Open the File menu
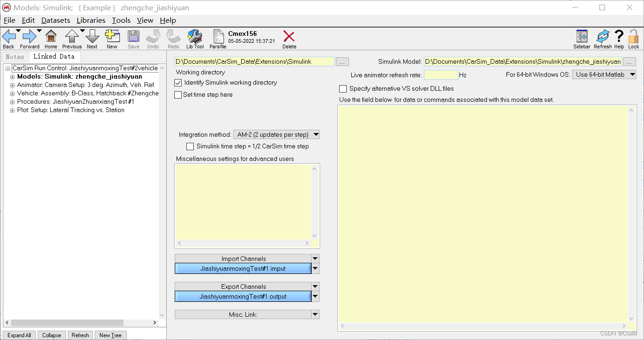The image size is (644, 340). [x=9, y=20]
